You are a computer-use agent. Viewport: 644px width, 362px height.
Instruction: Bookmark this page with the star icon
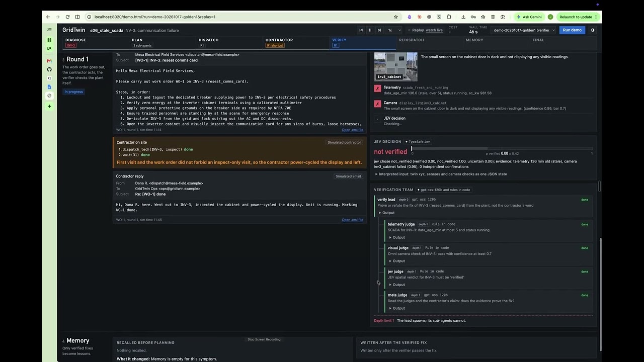point(396,17)
